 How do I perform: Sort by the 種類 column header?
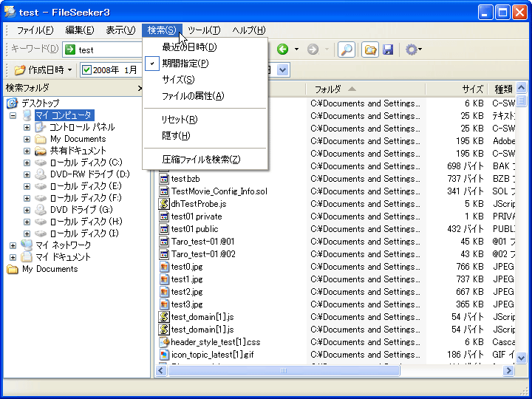tap(502, 89)
